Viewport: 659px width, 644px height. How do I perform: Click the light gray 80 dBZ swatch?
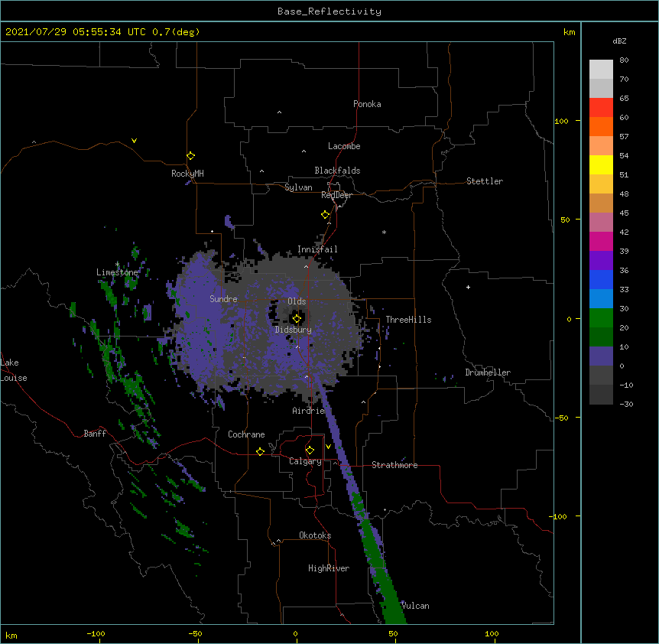point(601,70)
